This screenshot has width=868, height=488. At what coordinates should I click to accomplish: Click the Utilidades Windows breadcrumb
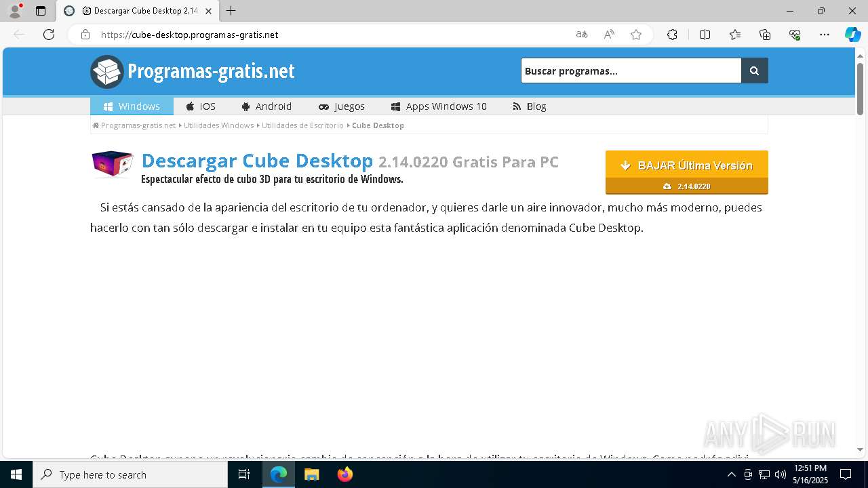coord(218,125)
